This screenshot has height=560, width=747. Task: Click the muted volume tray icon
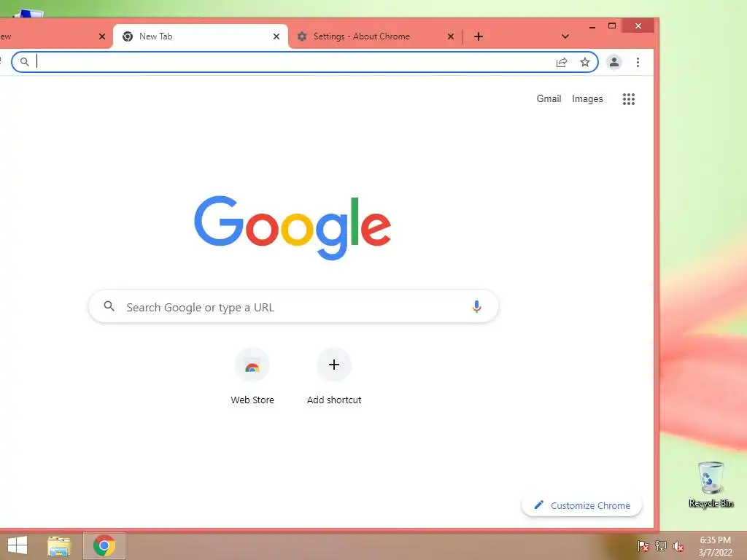point(678,546)
